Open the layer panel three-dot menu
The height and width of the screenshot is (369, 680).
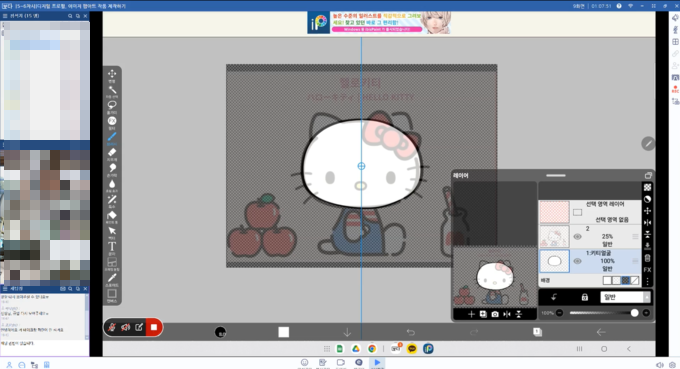pyautogui.click(x=647, y=281)
